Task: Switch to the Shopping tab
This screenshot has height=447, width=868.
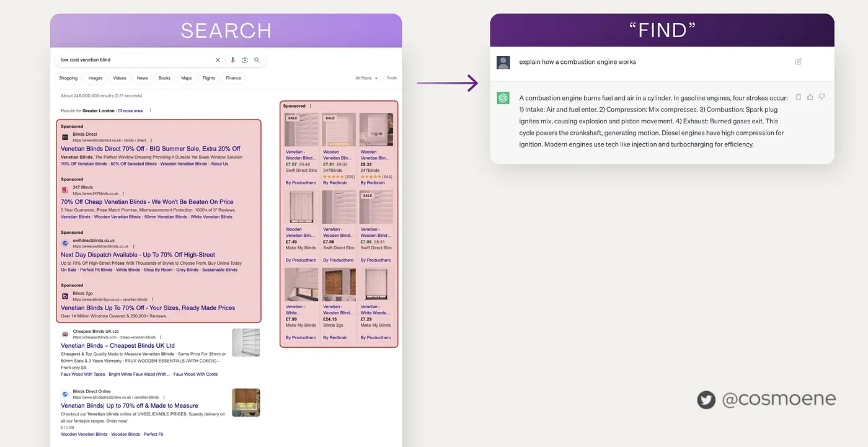Action: click(68, 78)
